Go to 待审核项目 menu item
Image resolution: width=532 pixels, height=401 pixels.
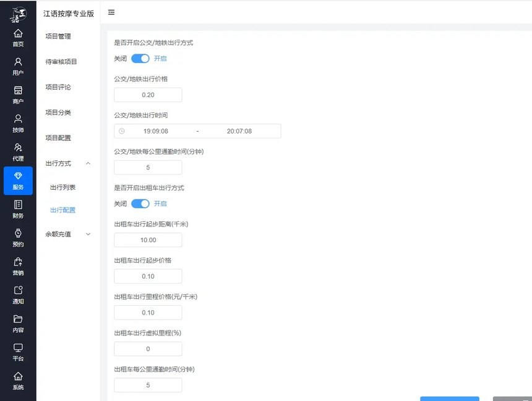[61, 62]
